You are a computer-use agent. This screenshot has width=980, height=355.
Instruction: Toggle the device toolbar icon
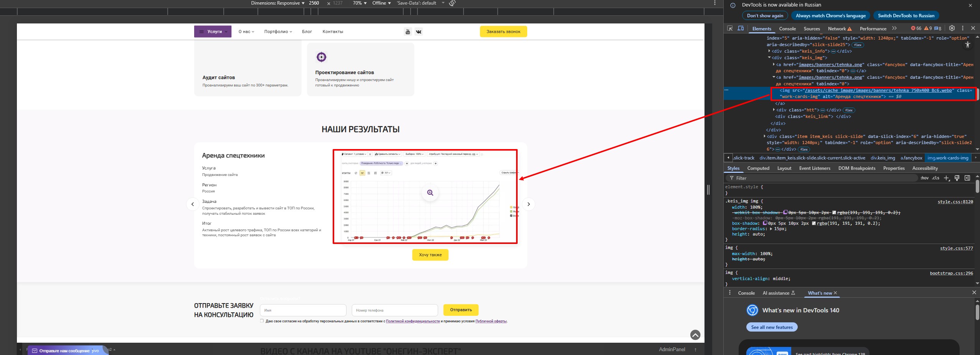741,28
